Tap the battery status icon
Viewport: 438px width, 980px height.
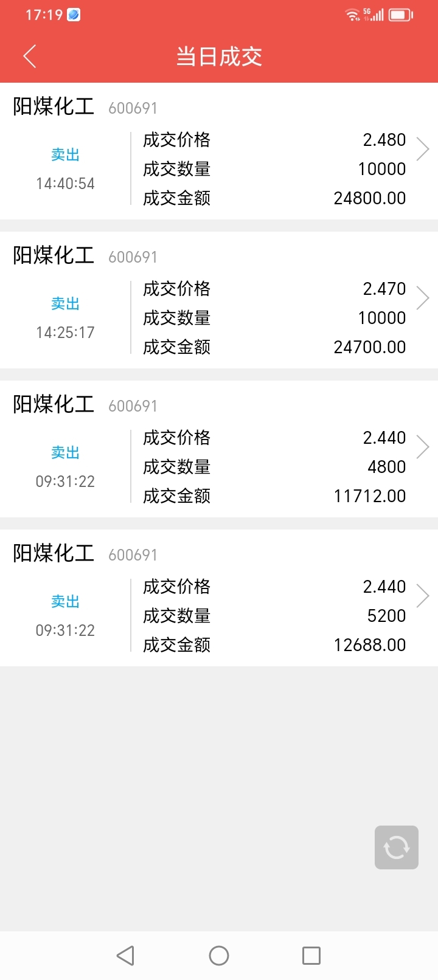[401, 15]
